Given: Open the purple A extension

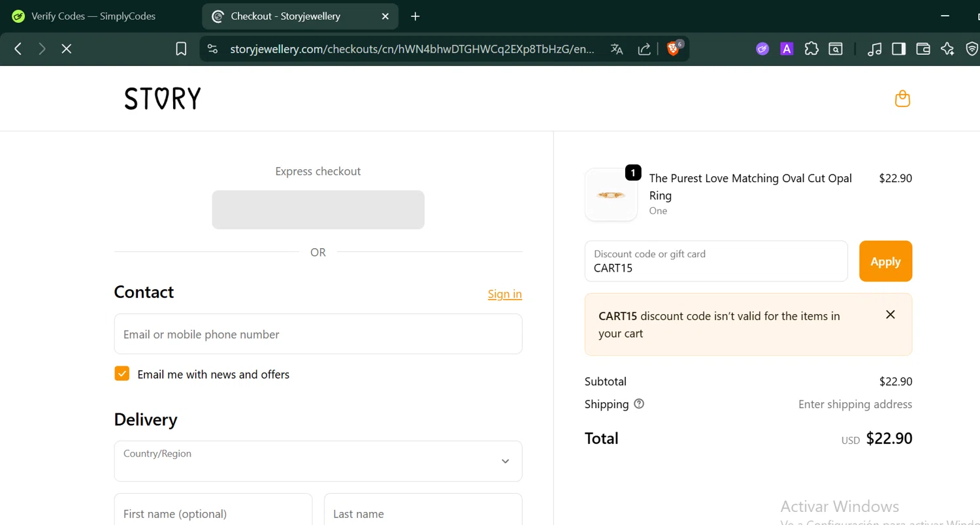Looking at the screenshot, I should click(787, 49).
